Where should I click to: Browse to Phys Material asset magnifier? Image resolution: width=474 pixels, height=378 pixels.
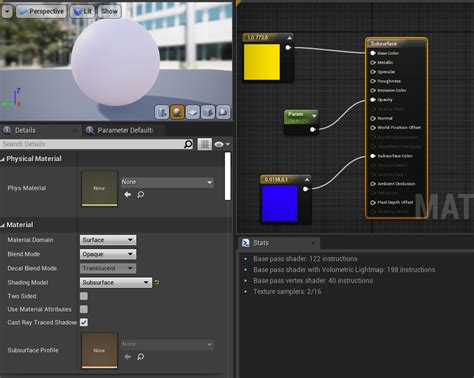click(141, 194)
